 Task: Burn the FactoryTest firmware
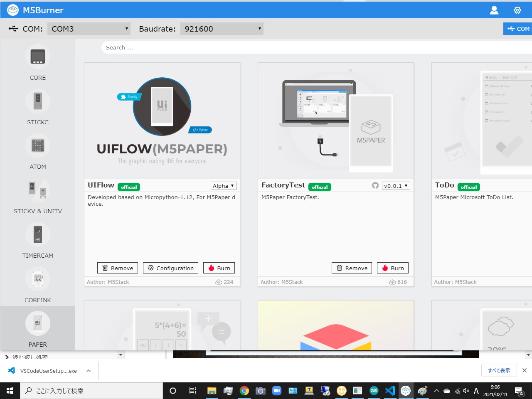coord(393,268)
